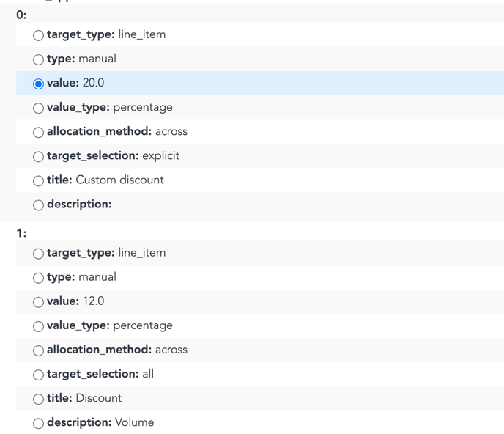Choose value_type percentage in group 0

(38, 108)
